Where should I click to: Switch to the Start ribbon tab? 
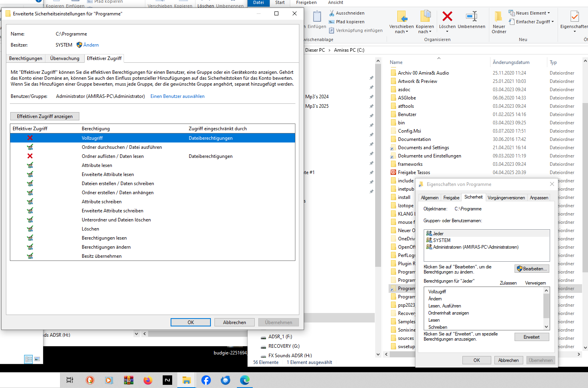coord(280,3)
